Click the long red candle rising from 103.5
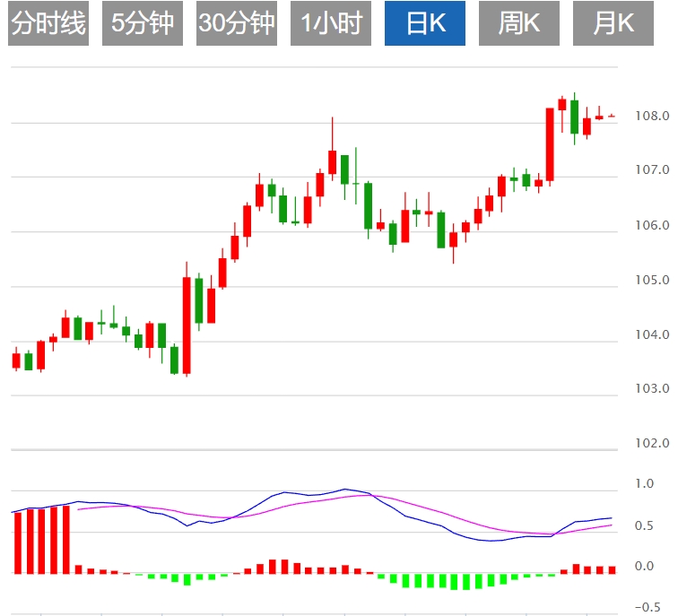 pos(187,325)
